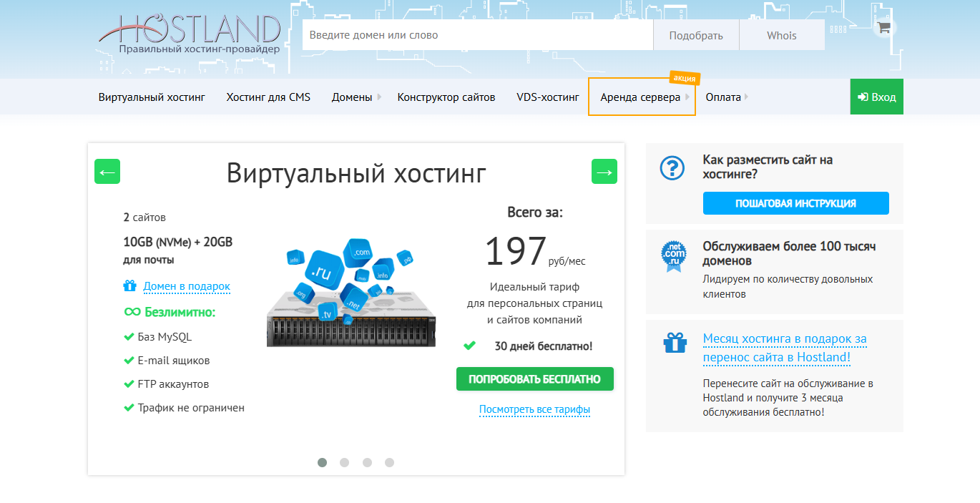Open the shopping cart icon
Viewport: 980px width, 503px height.
pyautogui.click(x=884, y=28)
